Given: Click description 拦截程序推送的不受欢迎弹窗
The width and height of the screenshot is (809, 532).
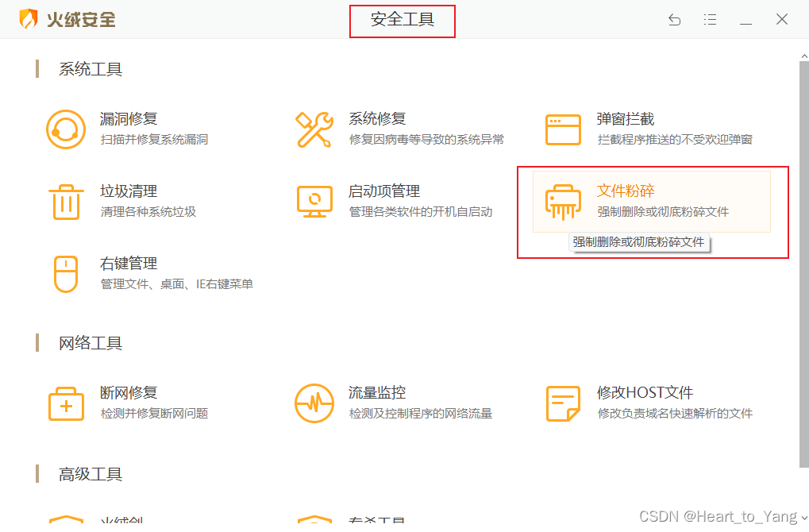Looking at the screenshot, I should pyautogui.click(x=675, y=139).
